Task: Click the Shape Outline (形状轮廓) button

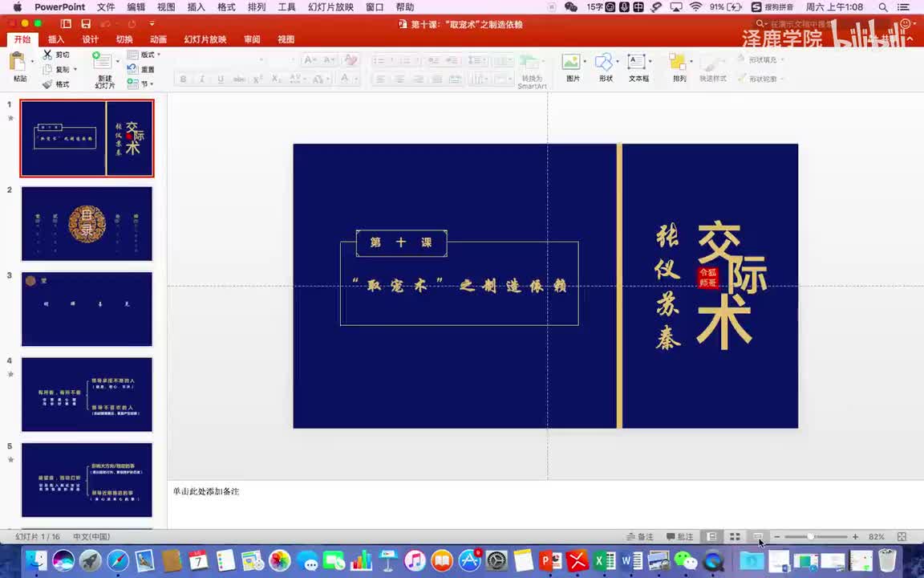Action: point(760,79)
